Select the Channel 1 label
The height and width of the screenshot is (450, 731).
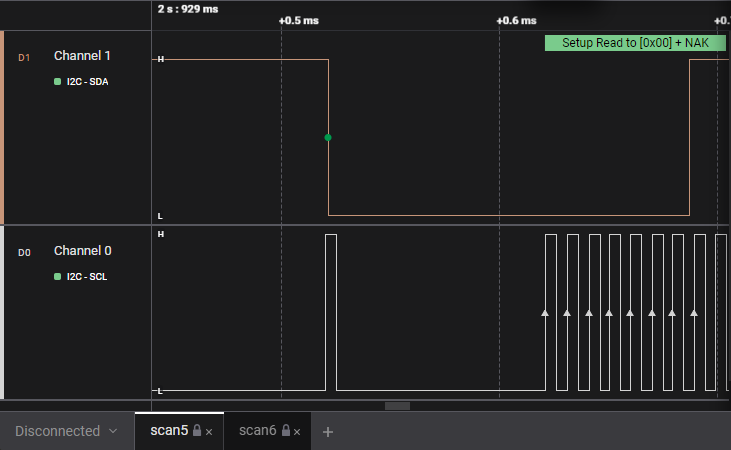point(82,56)
